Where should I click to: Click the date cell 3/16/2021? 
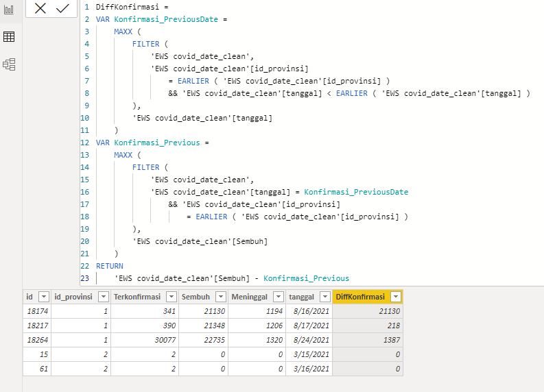[x=309, y=369]
